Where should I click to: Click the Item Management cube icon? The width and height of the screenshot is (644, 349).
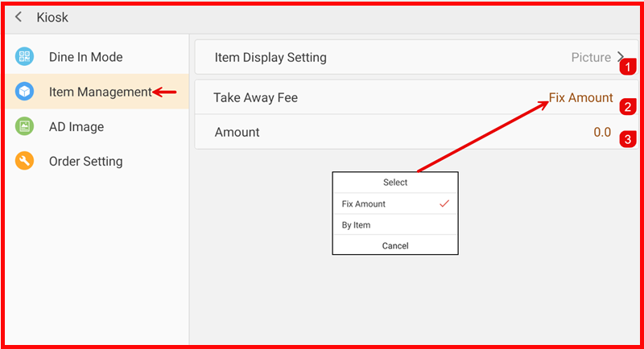pos(25,92)
